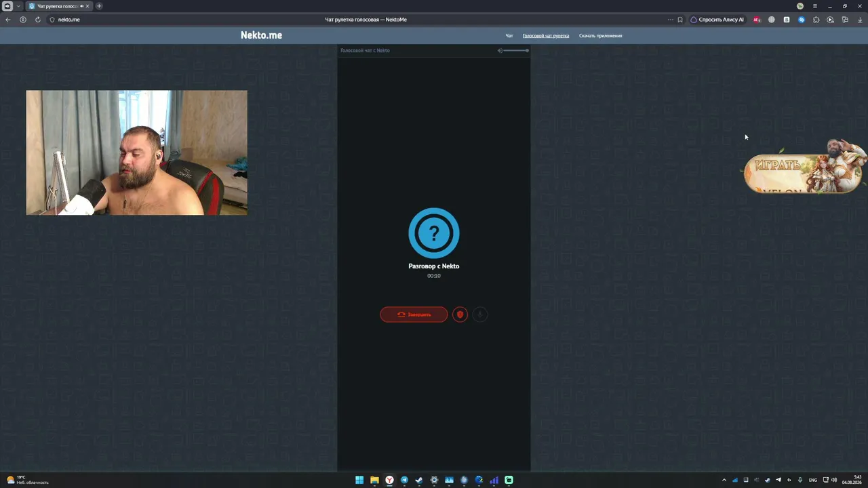Expand the tab list dropdown chevron
868x488 pixels.
tap(18, 6)
